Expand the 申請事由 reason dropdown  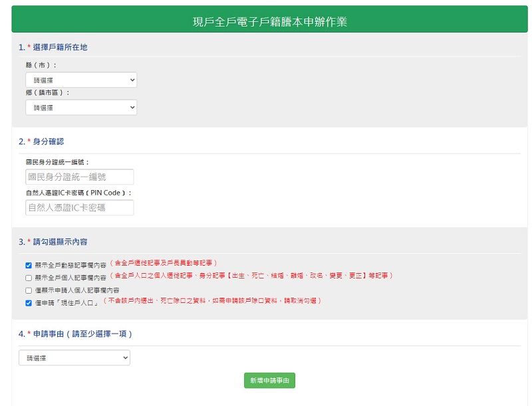tap(74, 358)
